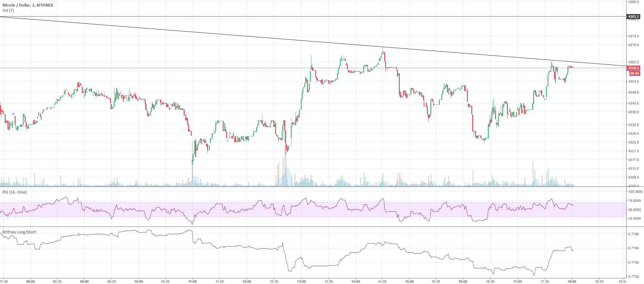This screenshot has height=284, width=644.
Task: Click the 09:00 time axis label
Action: tap(85, 282)
